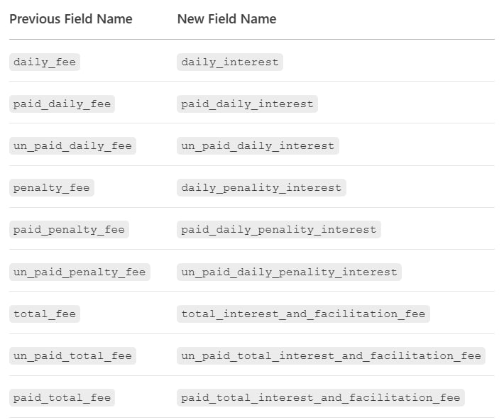This screenshot has width=504, height=420.
Task: Click the paid_daily_interest field name
Action: [x=247, y=104]
